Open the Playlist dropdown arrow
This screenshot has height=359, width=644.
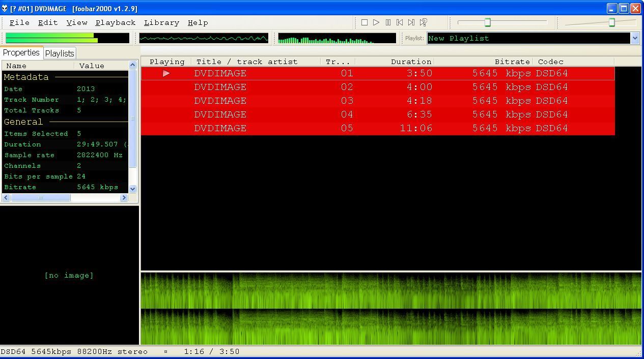click(635, 38)
